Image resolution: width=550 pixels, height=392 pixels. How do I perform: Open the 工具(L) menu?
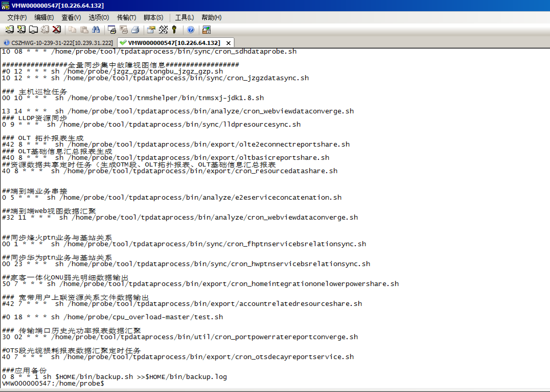(184, 17)
